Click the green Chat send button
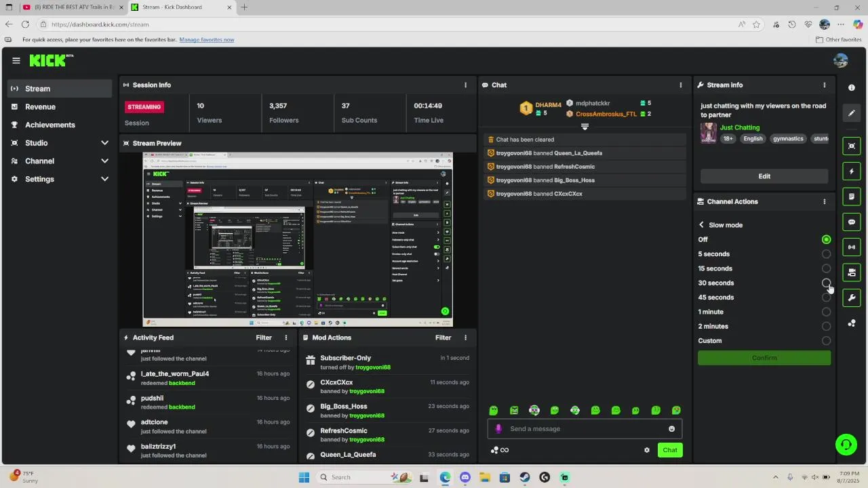This screenshot has height=488, width=868. 670,450
